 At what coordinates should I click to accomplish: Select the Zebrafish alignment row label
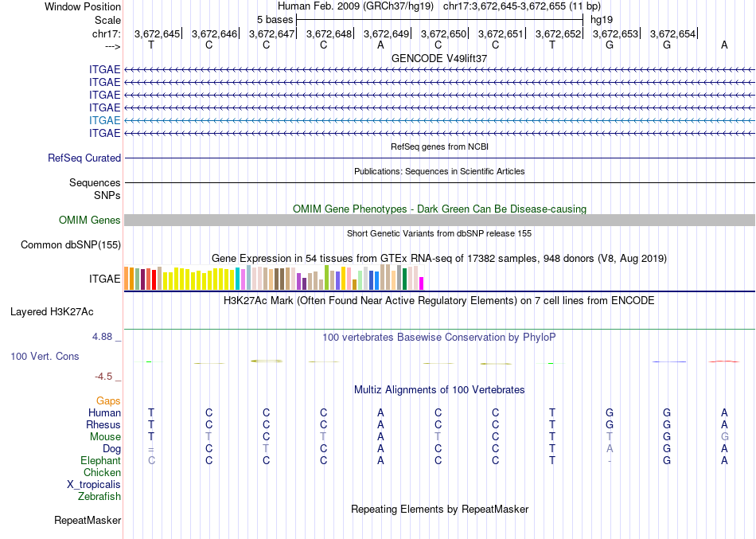[x=99, y=497]
